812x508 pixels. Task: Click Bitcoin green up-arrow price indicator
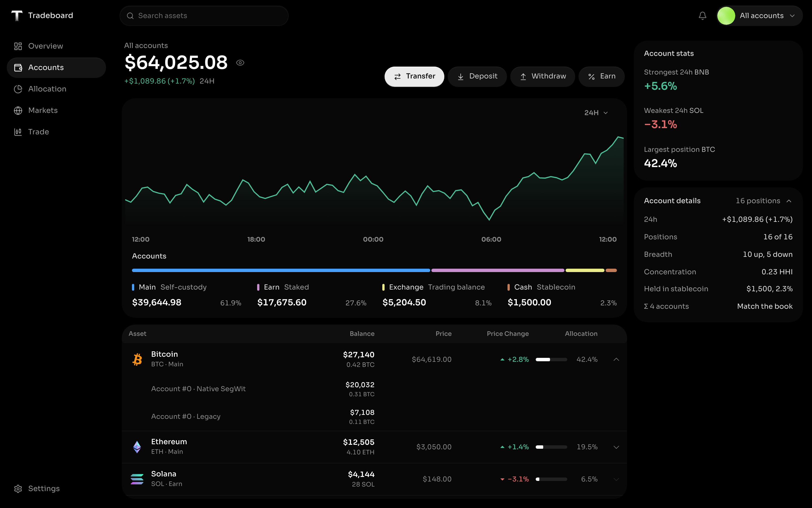[x=502, y=360]
